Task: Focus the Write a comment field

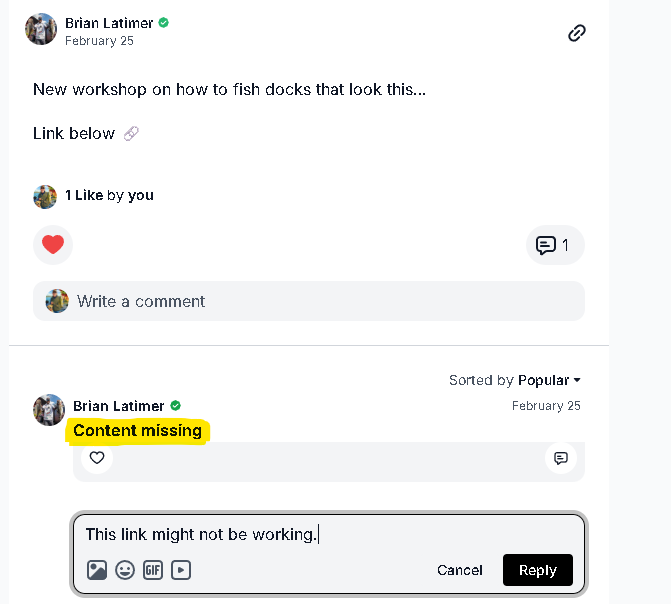Action: pos(308,301)
